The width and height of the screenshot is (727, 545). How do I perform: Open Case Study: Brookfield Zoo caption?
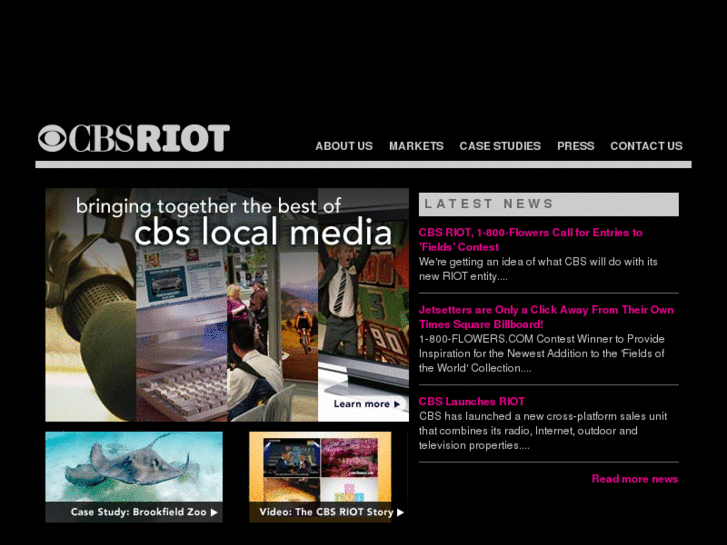139,512
